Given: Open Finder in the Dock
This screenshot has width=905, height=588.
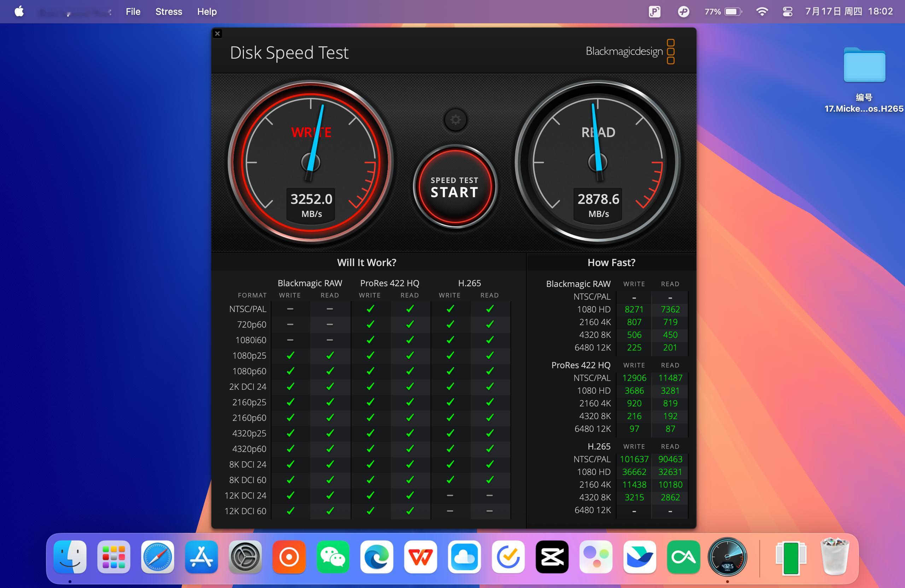Looking at the screenshot, I should coord(70,557).
